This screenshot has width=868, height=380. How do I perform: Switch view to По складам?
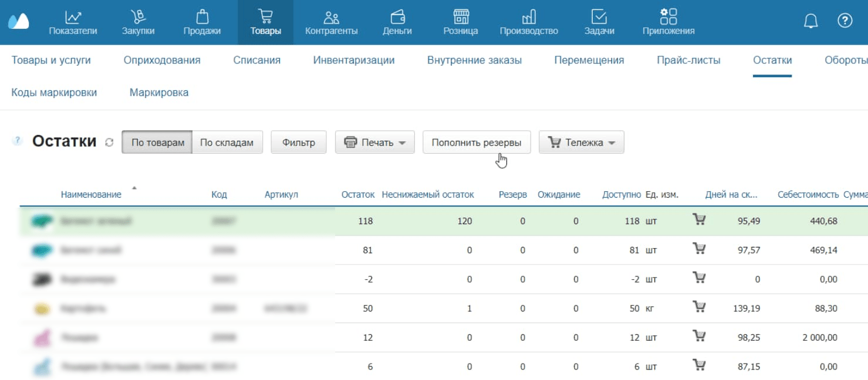pos(227,142)
